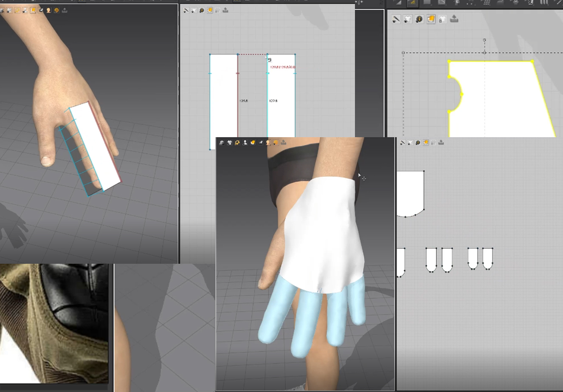Screen dimensions: 563x392
Task: Click the info icon in the two-rectangle 2D window toolbar
Action: pos(202,10)
